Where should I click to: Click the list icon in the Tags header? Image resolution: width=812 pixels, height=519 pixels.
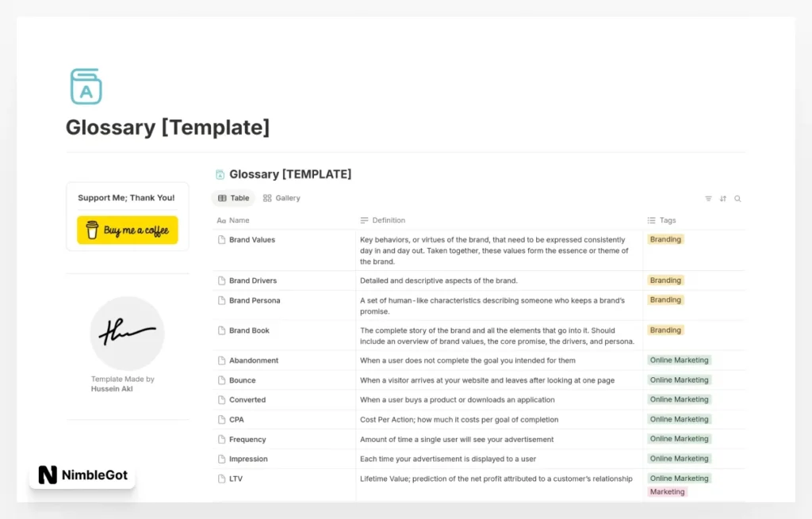(652, 219)
